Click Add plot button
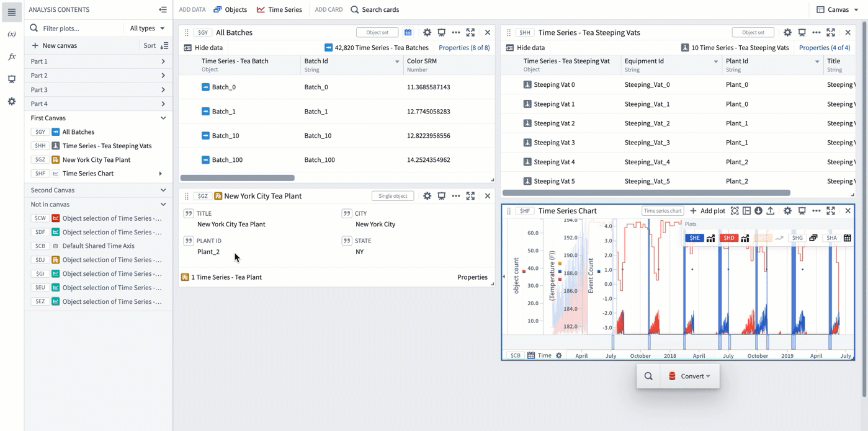Screen dimensions: 868x431 [708, 211]
